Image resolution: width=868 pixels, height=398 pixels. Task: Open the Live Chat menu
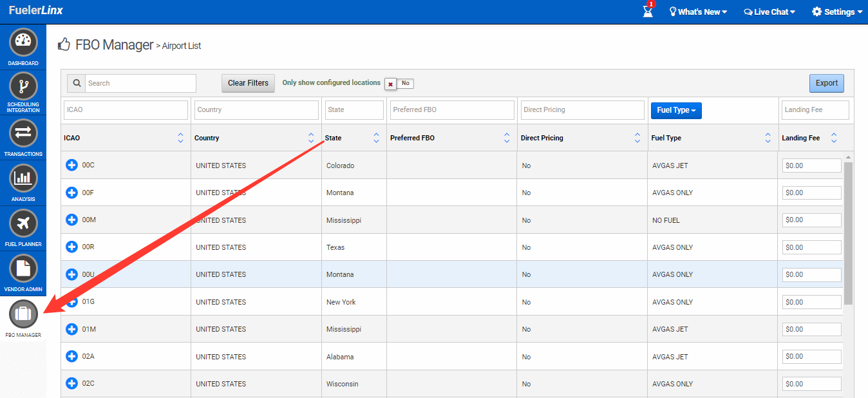769,12
